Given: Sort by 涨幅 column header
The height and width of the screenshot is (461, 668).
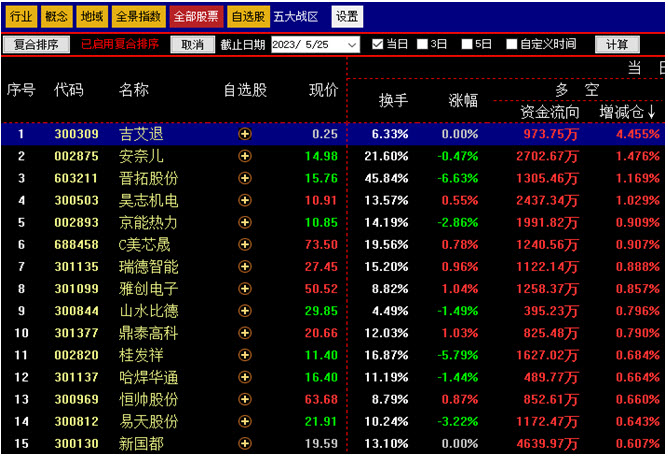Looking at the screenshot, I should (x=463, y=101).
